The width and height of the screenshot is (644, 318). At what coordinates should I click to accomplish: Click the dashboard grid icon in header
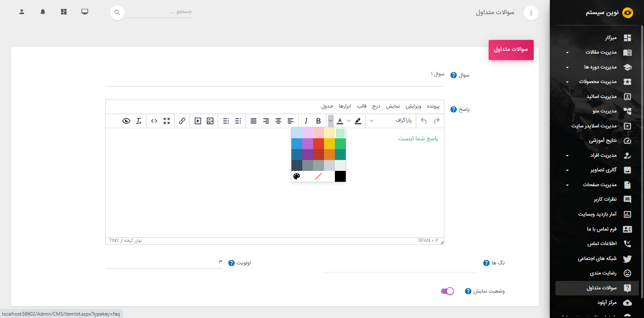point(64,12)
